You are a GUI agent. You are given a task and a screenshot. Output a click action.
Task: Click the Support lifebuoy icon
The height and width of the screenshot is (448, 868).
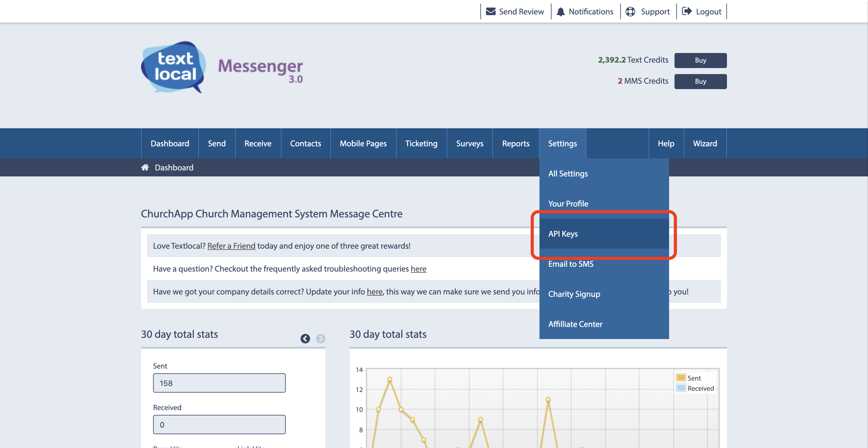(631, 11)
